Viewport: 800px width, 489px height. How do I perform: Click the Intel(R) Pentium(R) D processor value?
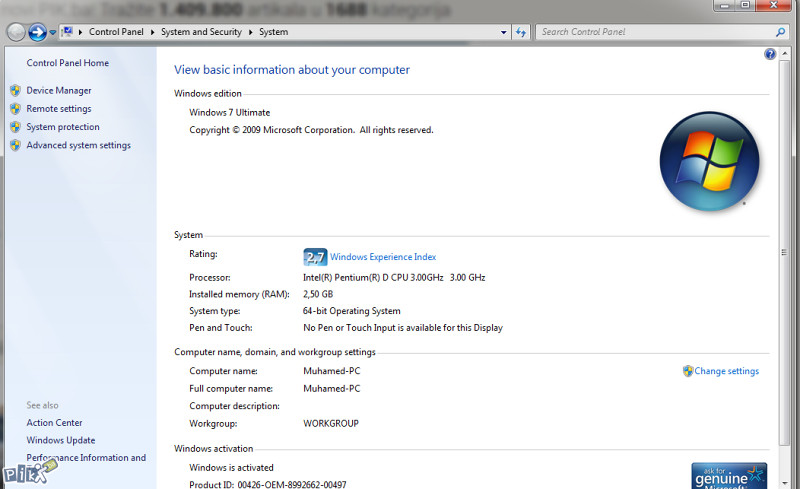pos(394,278)
